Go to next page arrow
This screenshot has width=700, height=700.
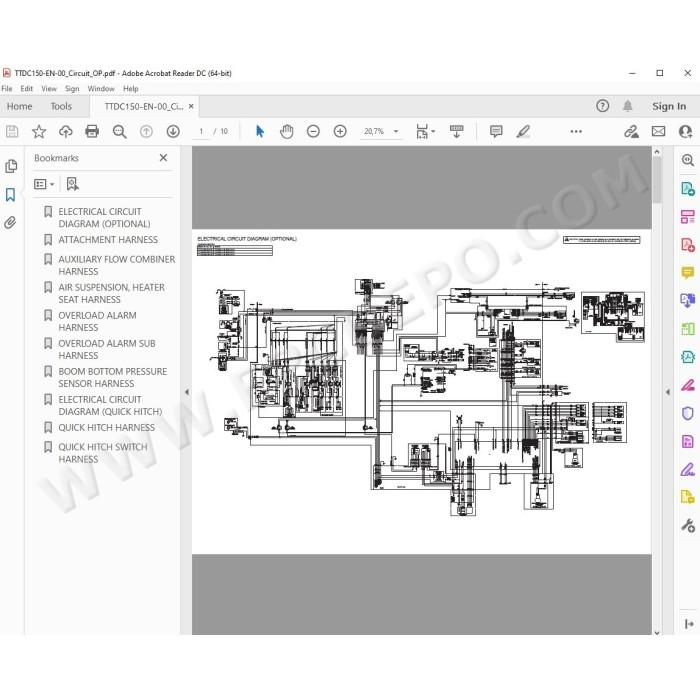click(x=173, y=131)
